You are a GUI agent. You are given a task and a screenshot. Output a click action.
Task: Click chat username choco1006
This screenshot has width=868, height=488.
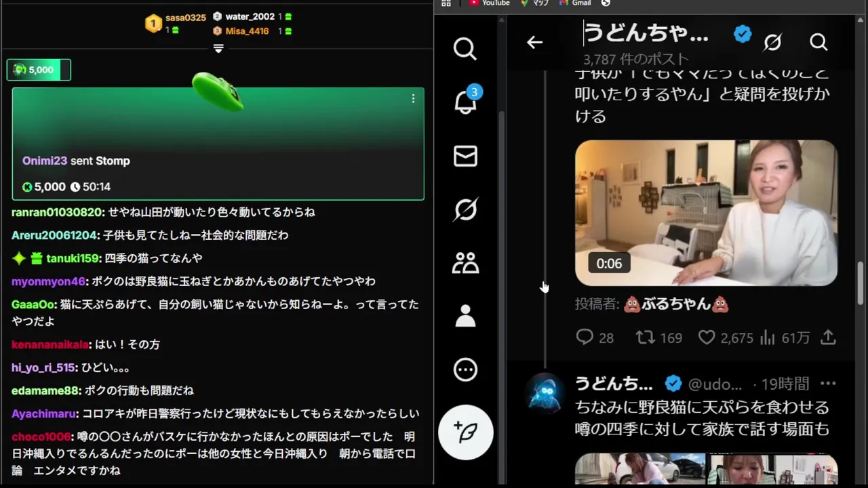point(41,436)
